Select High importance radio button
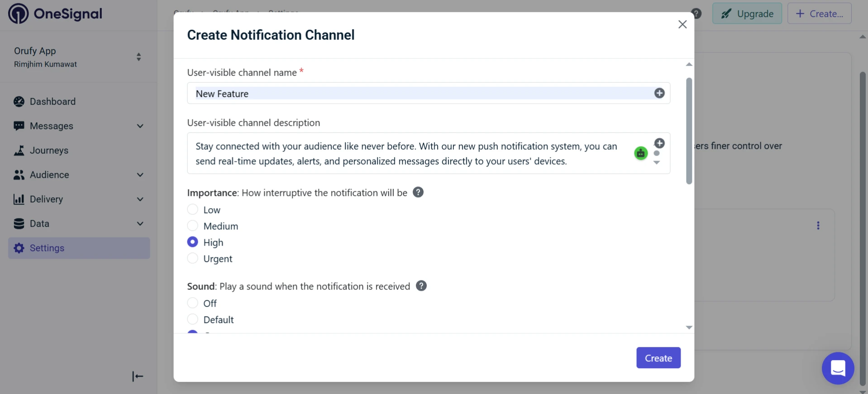868x394 pixels. click(x=193, y=242)
